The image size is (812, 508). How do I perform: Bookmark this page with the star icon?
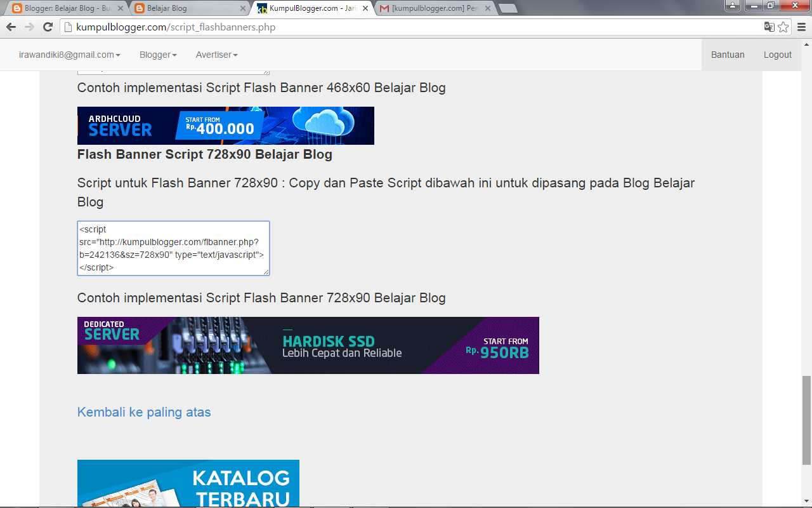pyautogui.click(x=783, y=27)
